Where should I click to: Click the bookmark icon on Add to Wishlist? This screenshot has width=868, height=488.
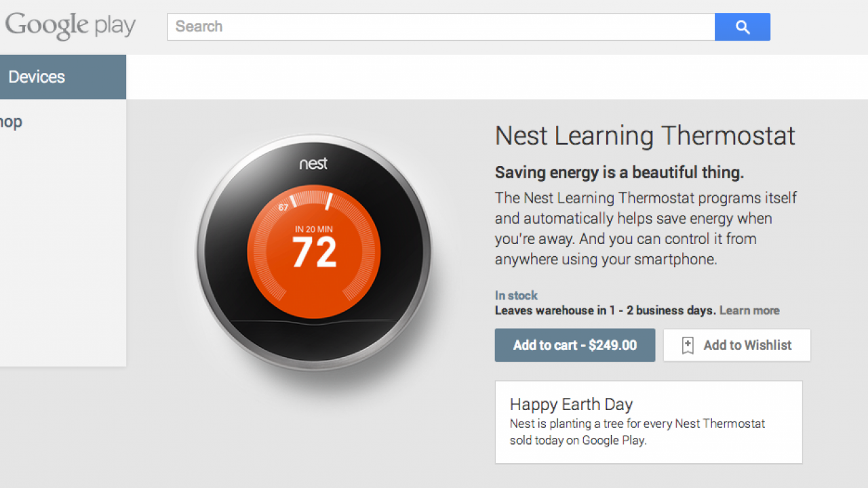click(688, 346)
